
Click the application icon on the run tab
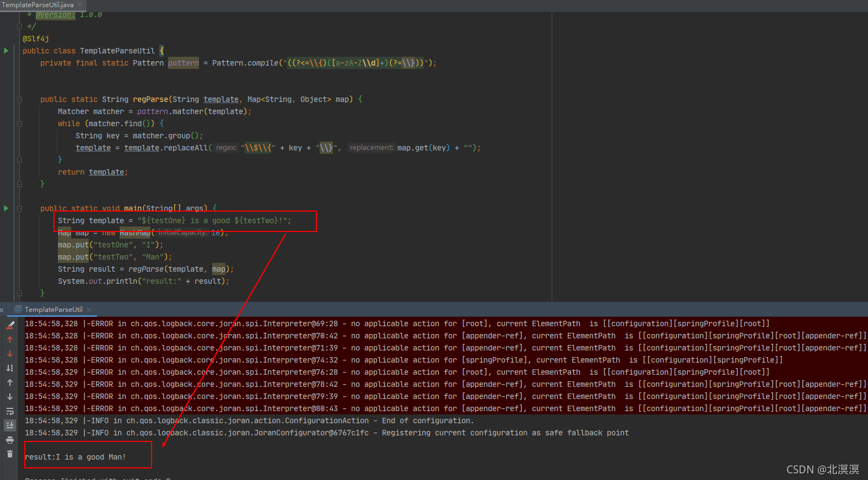(x=18, y=310)
